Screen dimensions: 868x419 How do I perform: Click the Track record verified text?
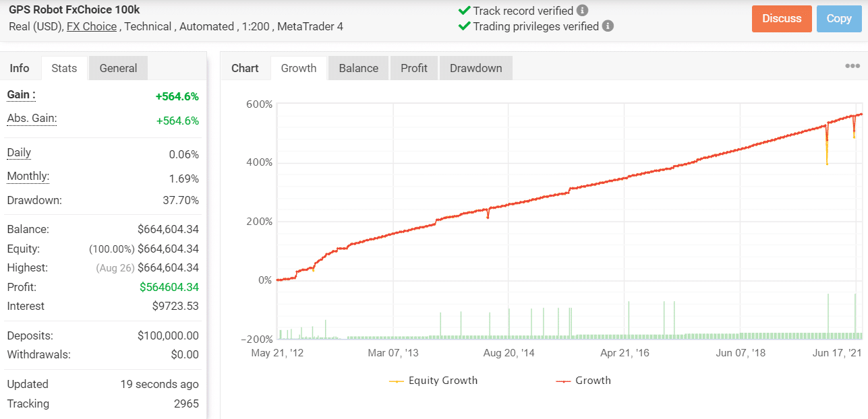coord(523,11)
